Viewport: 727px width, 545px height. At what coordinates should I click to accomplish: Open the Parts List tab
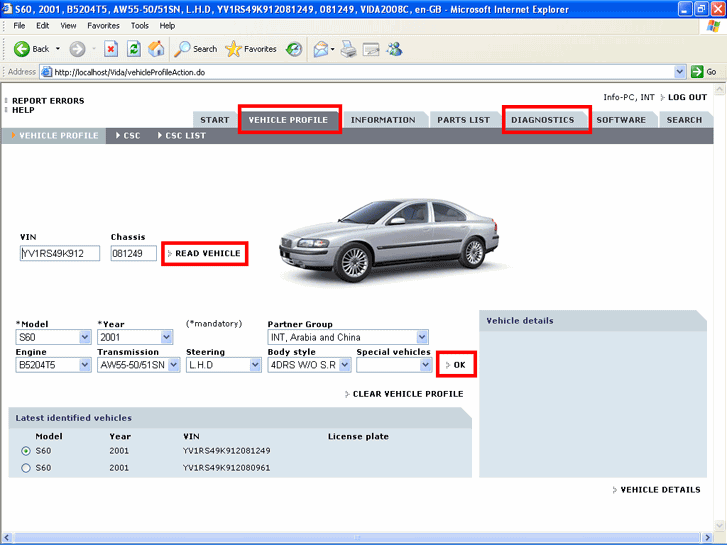point(463,120)
